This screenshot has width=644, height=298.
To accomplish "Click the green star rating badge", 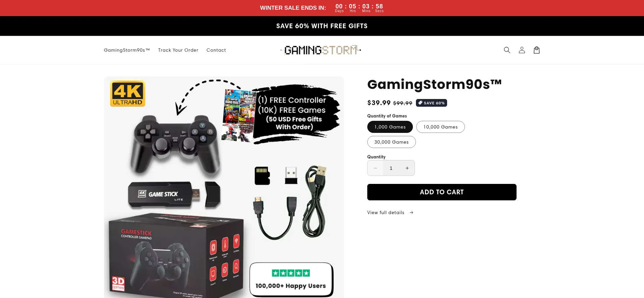I will (x=291, y=273).
